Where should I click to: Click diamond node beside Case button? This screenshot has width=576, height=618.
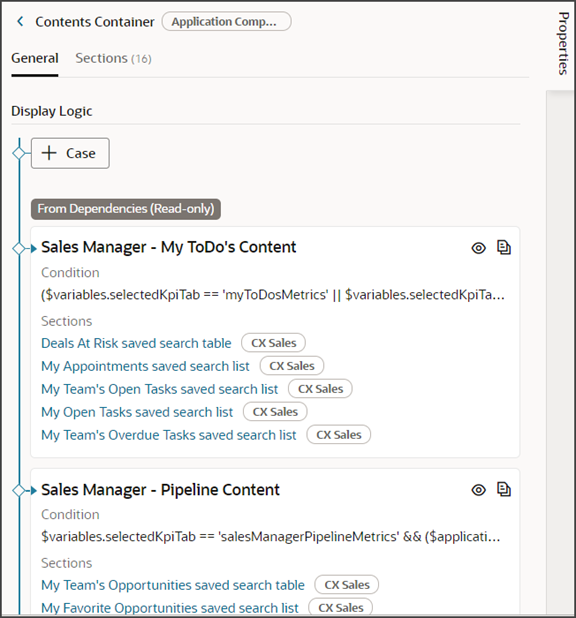tap(19, 153)
